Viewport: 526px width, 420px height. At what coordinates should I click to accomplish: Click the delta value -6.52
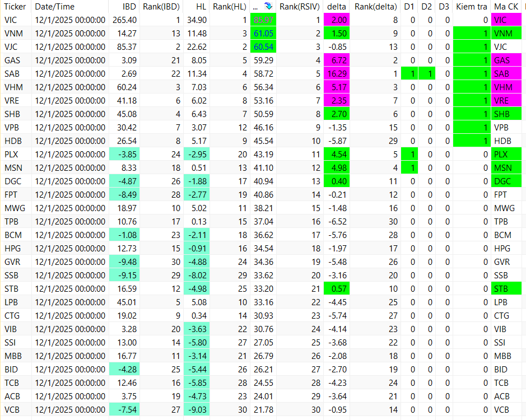337,222
